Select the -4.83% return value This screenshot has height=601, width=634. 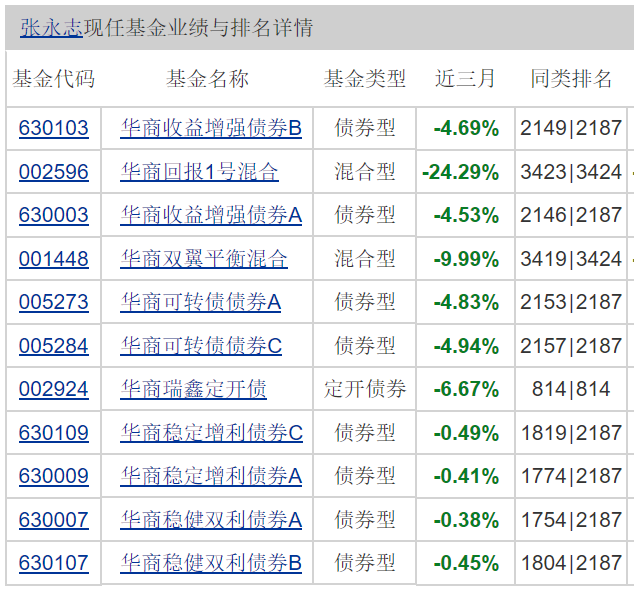(x=466, y=302)
